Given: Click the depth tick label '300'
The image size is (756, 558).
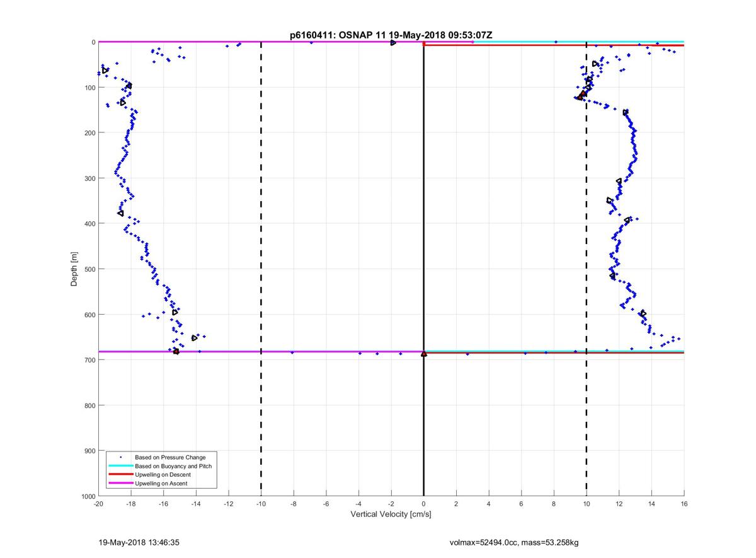Looking at the screenshot, I should tap(89, 178).
